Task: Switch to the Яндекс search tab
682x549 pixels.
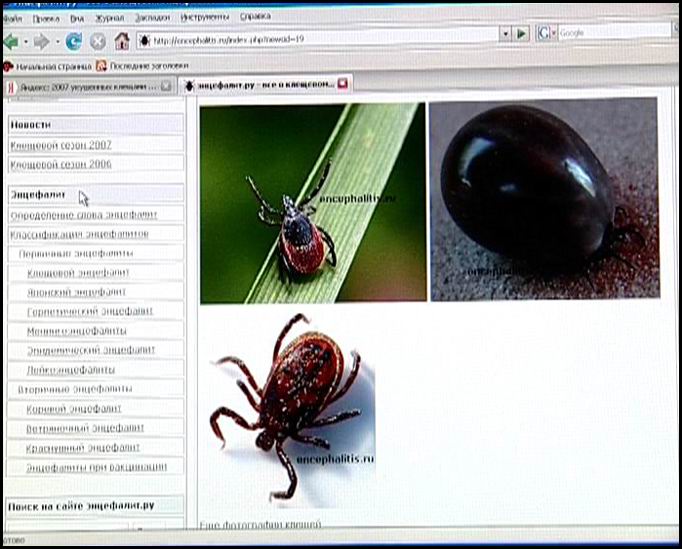Action: coord(89,87)
